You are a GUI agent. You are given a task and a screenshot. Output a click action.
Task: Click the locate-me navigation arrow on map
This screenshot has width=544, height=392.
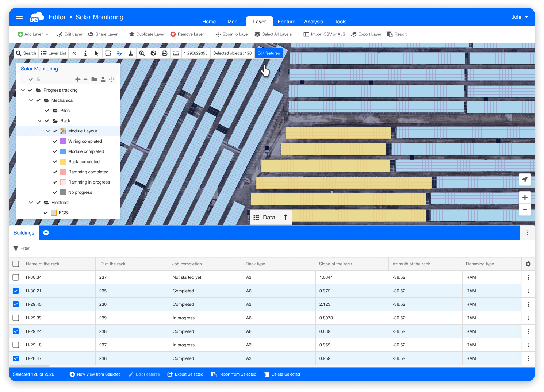[525, 180]
